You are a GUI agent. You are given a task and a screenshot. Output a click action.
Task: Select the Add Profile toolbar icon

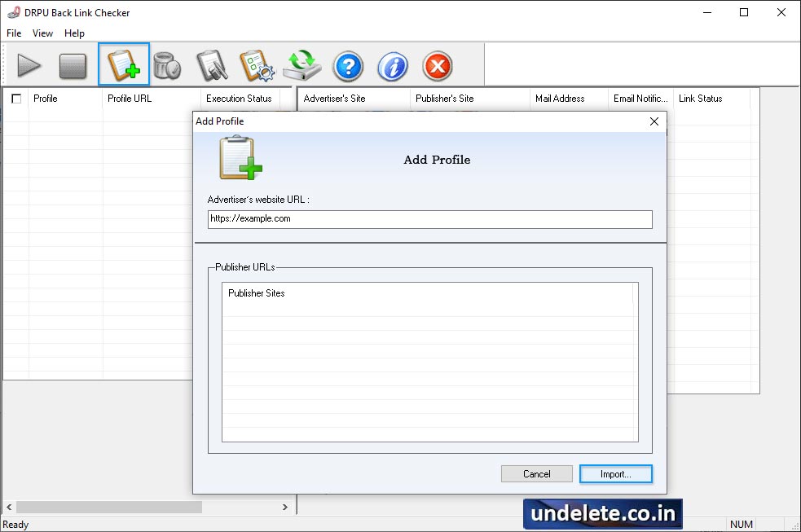[x=123, y=66]
